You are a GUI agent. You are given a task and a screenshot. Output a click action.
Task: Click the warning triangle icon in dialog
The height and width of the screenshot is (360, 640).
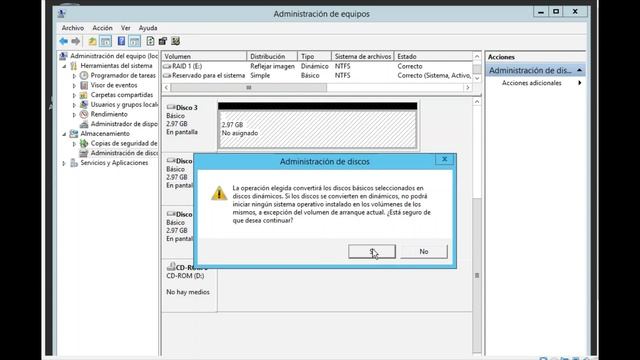219,193
